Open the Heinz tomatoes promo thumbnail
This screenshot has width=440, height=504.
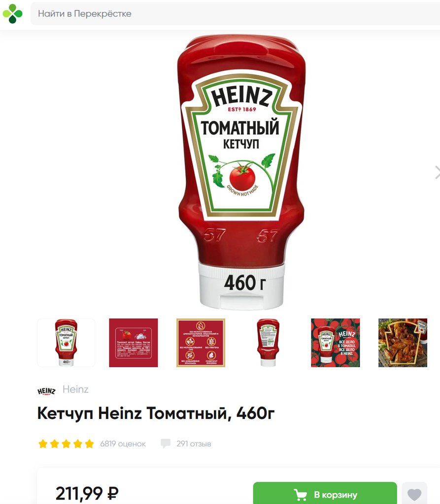(x=335, y=343)
